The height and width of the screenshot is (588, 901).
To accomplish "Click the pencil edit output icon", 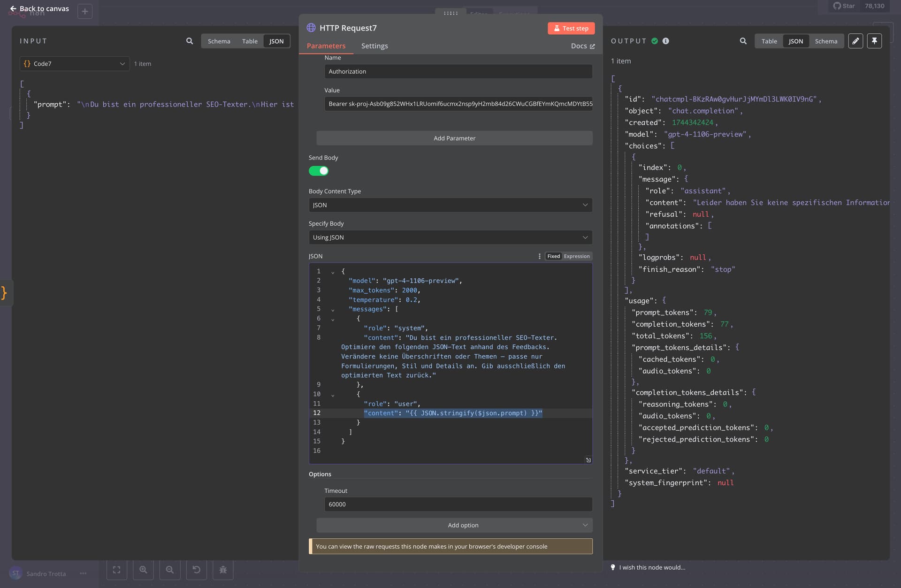I will [855, 41].
